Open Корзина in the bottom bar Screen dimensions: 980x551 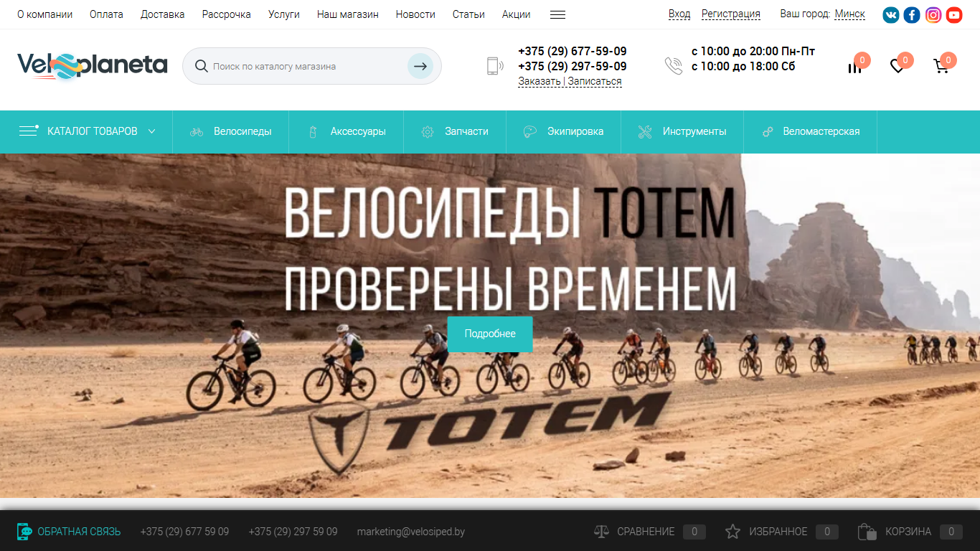pos(910,532)
